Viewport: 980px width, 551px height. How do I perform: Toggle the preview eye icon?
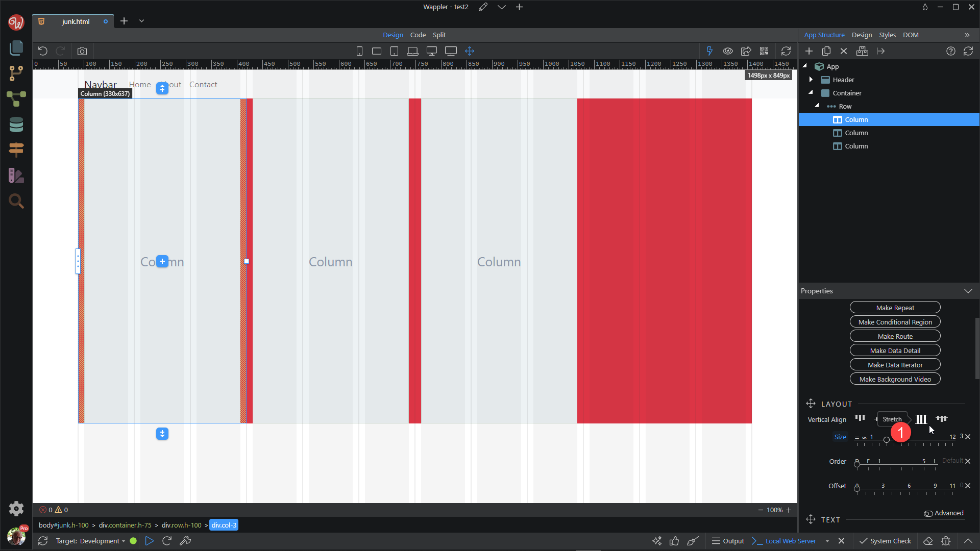coord(728,51)
